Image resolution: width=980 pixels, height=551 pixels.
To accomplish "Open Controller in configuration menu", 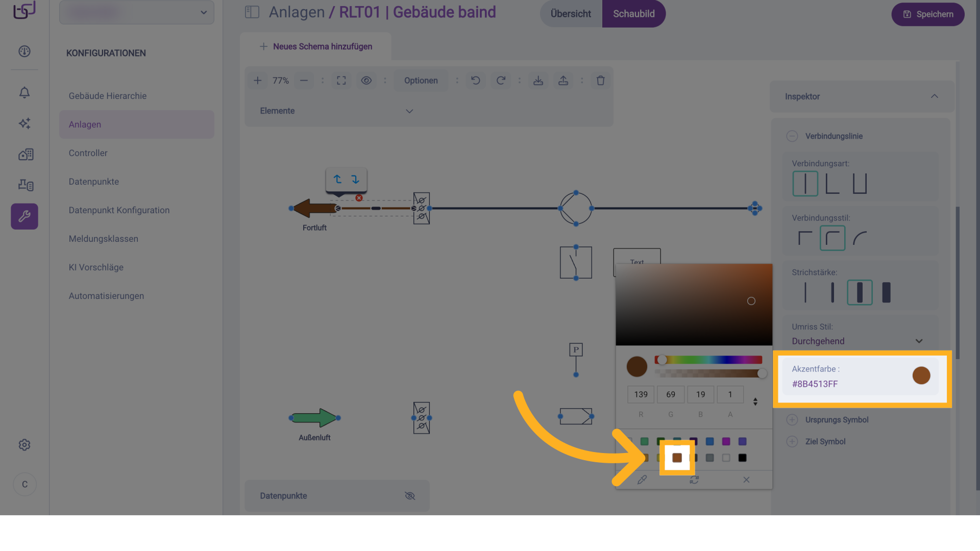I will point(88,153).
